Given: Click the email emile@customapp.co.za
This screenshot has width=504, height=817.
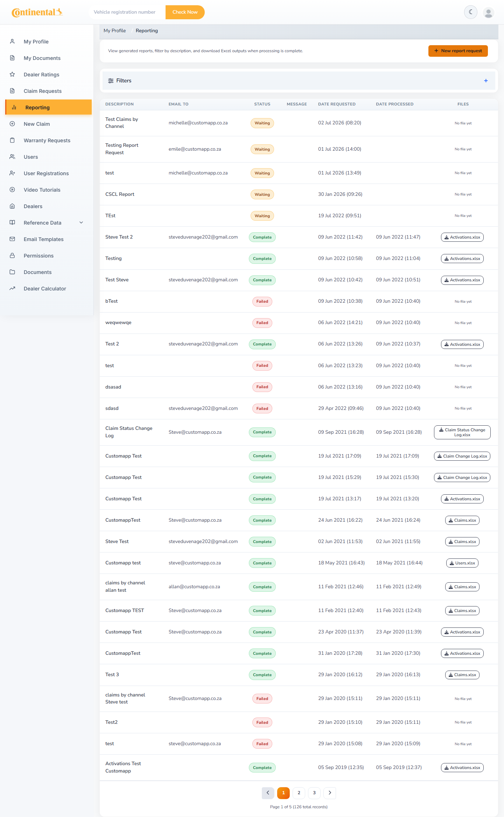Looking at the screenshot, I should [195, 149].
